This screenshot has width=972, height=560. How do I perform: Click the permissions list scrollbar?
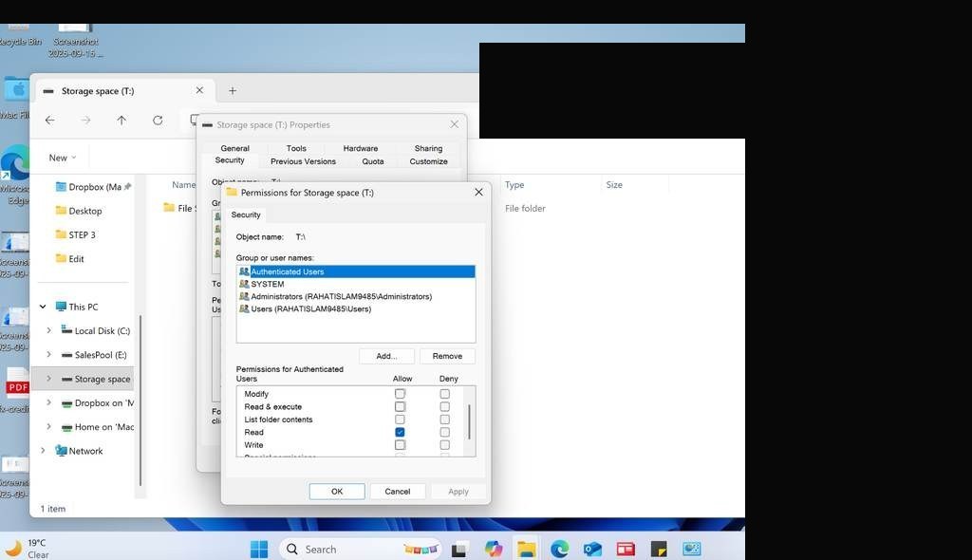(x=469, y=421)
